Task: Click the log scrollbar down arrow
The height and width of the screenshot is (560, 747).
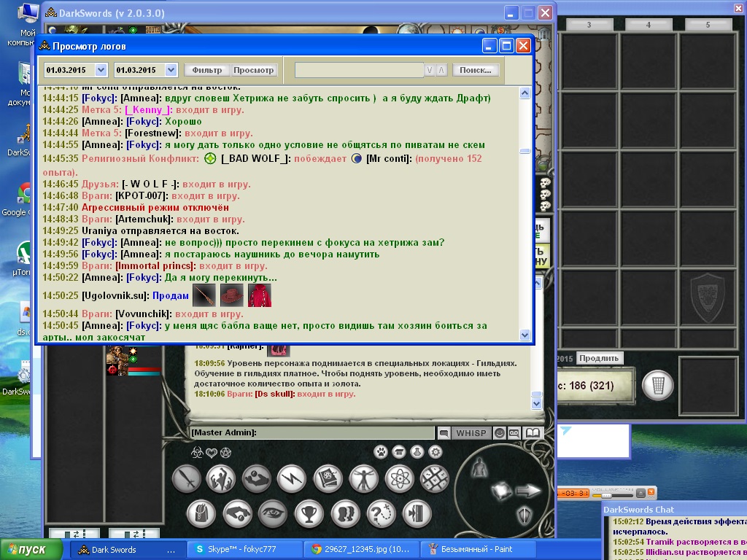Action: (525, 335)
